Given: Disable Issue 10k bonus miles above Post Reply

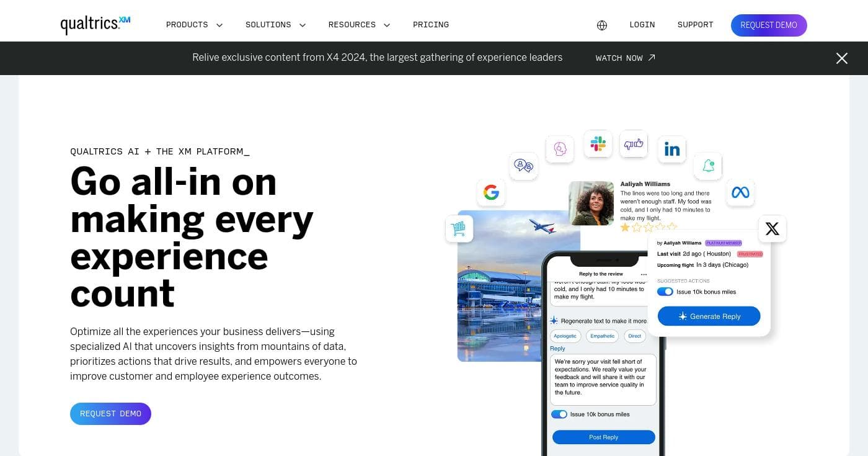Looking at the screenshot, I should pos(559,414).
